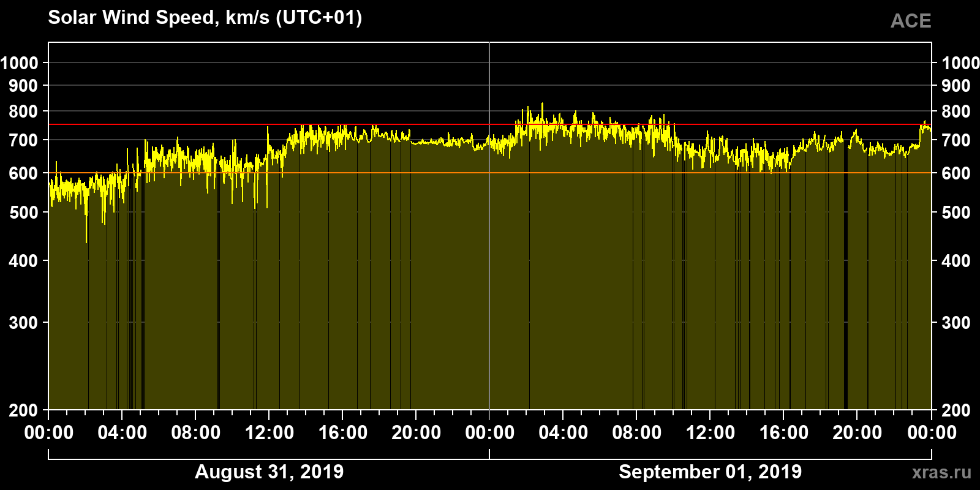Click the 00:00 time label starting August 31
980x490 pixels.
tap(49, 433)
